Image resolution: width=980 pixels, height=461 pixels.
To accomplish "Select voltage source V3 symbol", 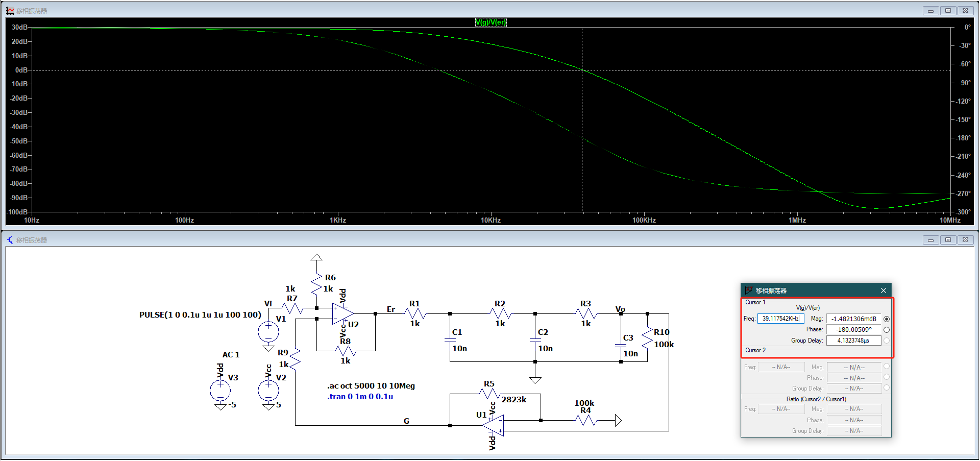I will click(220, 391).
